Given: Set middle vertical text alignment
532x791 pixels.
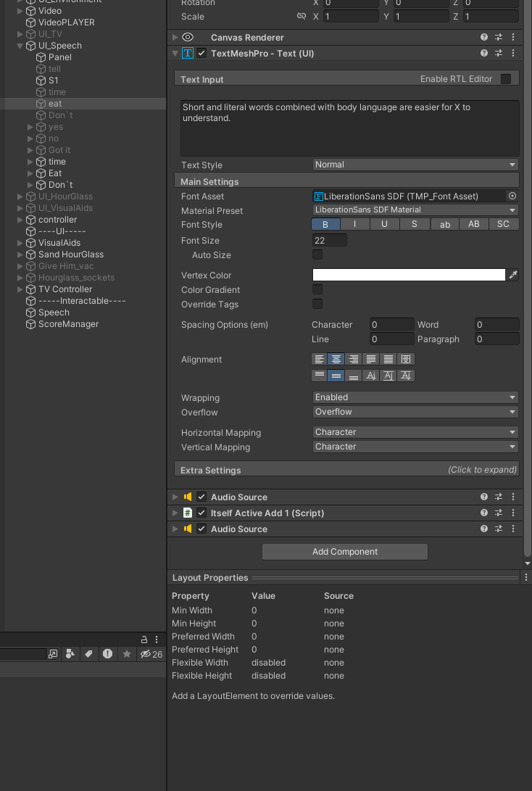Looking at the screenshot, I should point(336,376).
